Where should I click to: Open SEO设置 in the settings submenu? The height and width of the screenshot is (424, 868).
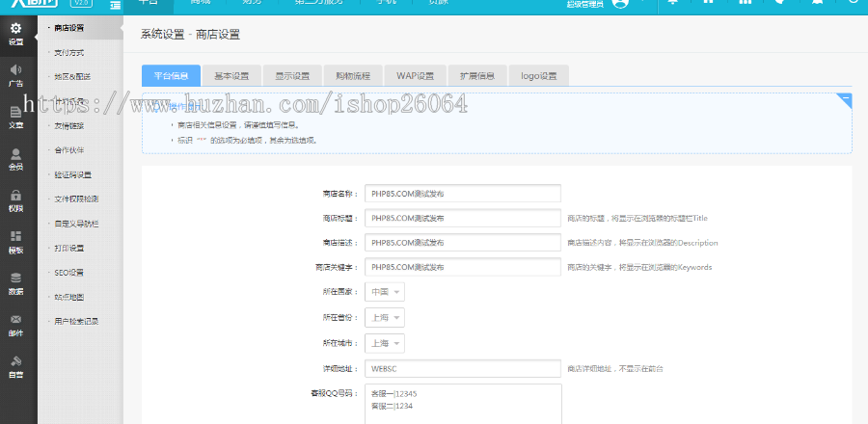click(x=68, y=273)
